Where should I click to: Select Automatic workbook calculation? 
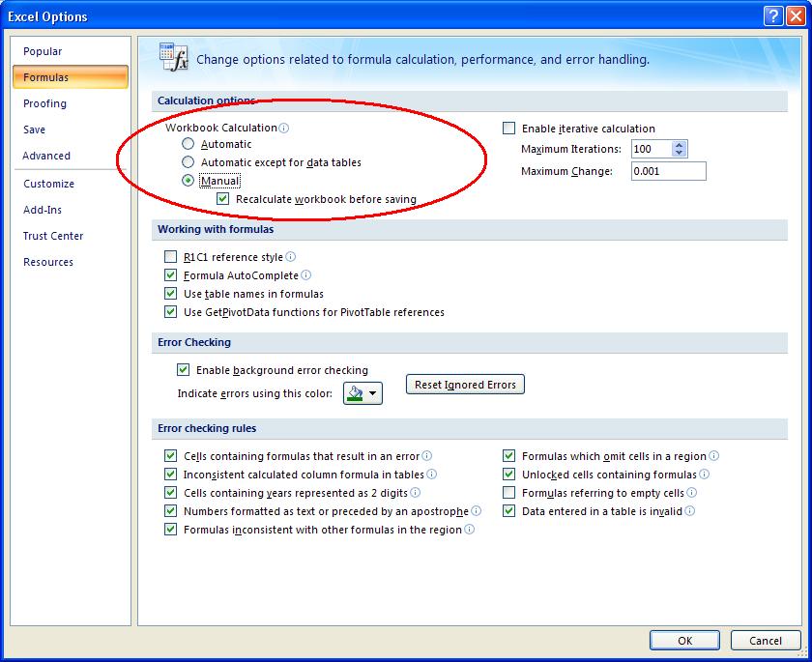click(x=188, y=144)
